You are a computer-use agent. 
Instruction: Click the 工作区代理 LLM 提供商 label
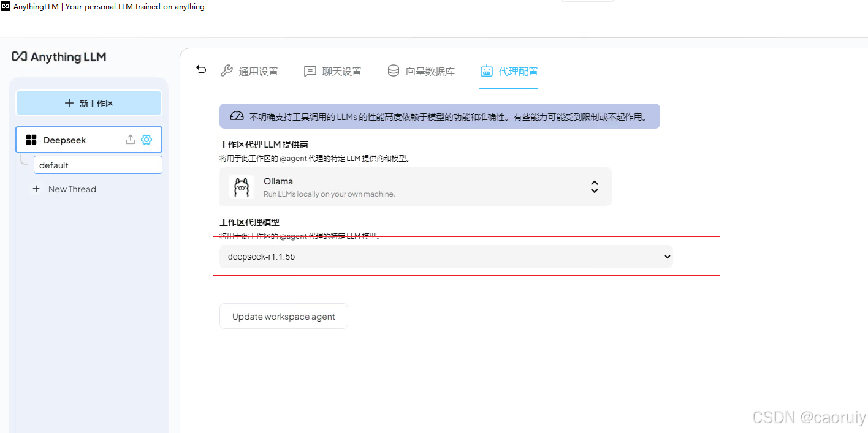click(x=264, y=145)
